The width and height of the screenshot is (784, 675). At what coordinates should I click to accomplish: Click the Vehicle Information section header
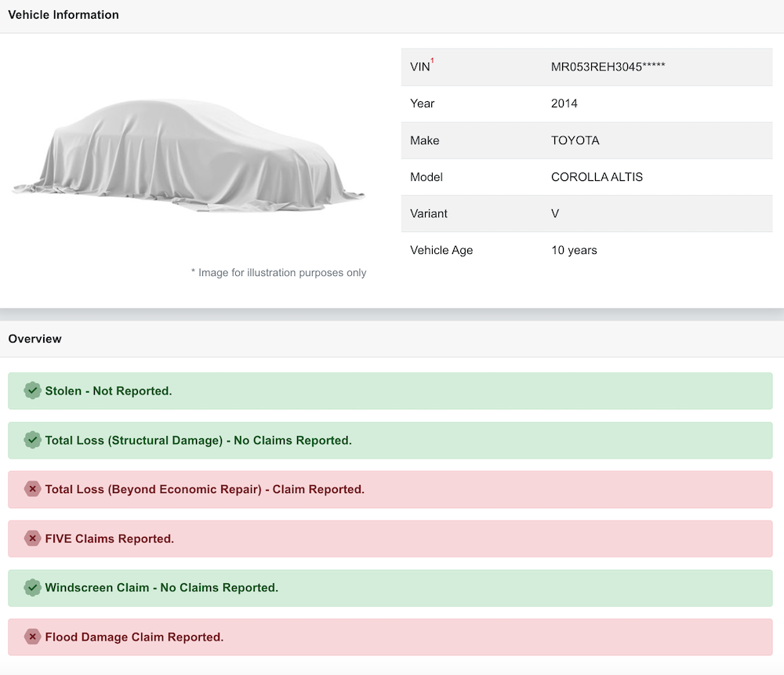click(64, 15)
